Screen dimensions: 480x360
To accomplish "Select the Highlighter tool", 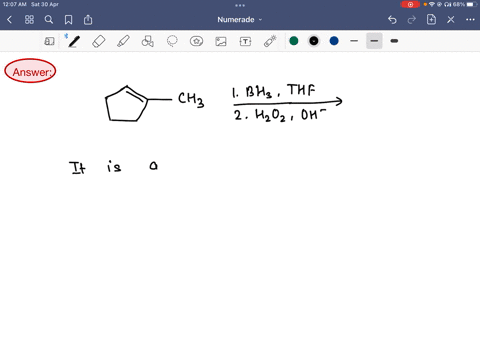I will pos(123,41).
